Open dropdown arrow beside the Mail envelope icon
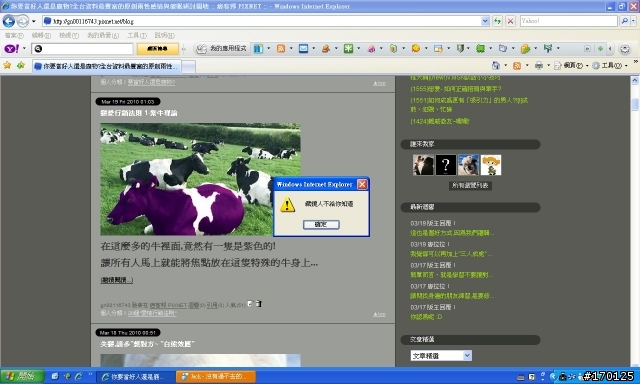Viewport: 640px width, 384px height. pyautogui.click(x=313, y=49)
